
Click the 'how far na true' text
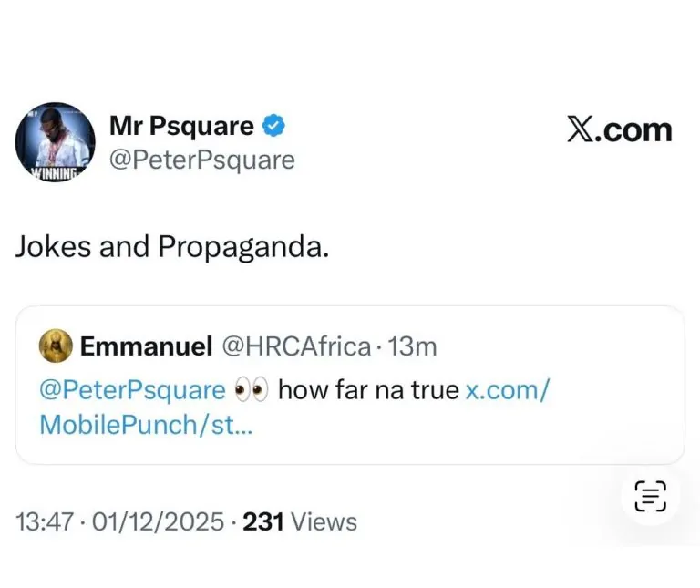[368, 390]
